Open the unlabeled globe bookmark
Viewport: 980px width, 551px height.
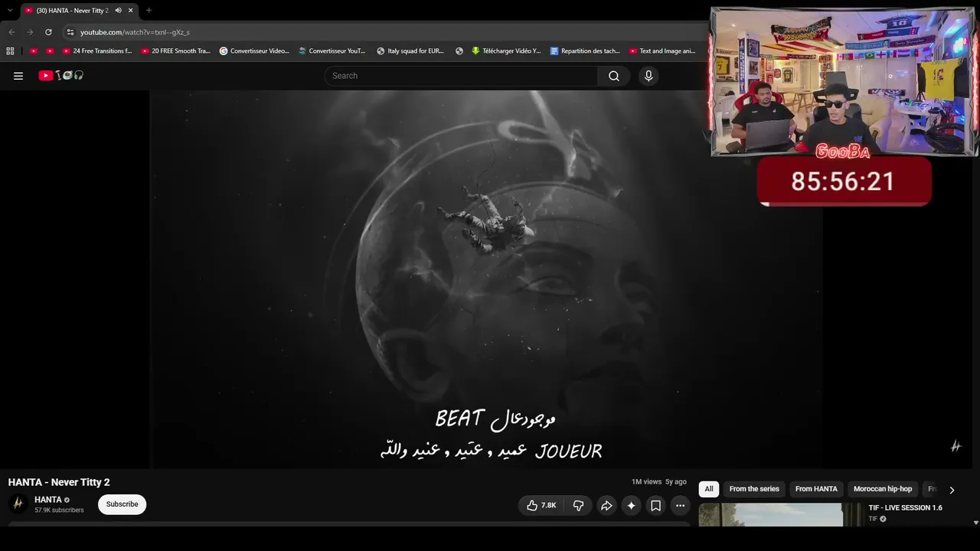pyautogui.click(x=459, y=51)
